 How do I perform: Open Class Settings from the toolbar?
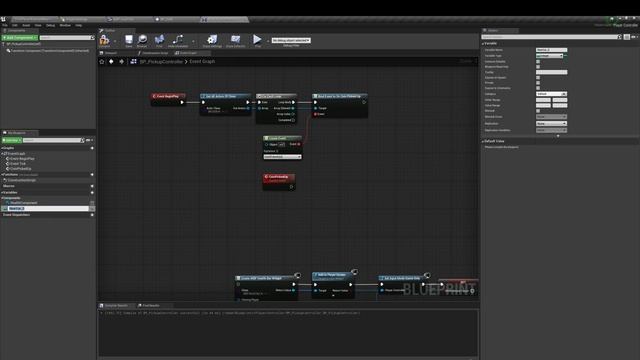212,40
